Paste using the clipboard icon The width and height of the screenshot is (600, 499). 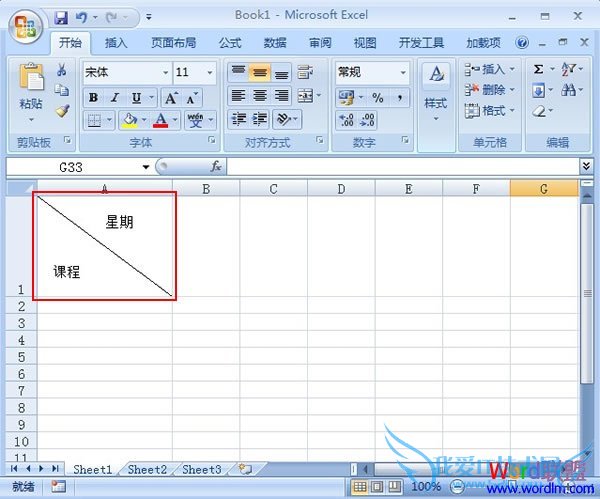[x=31, y=77]
